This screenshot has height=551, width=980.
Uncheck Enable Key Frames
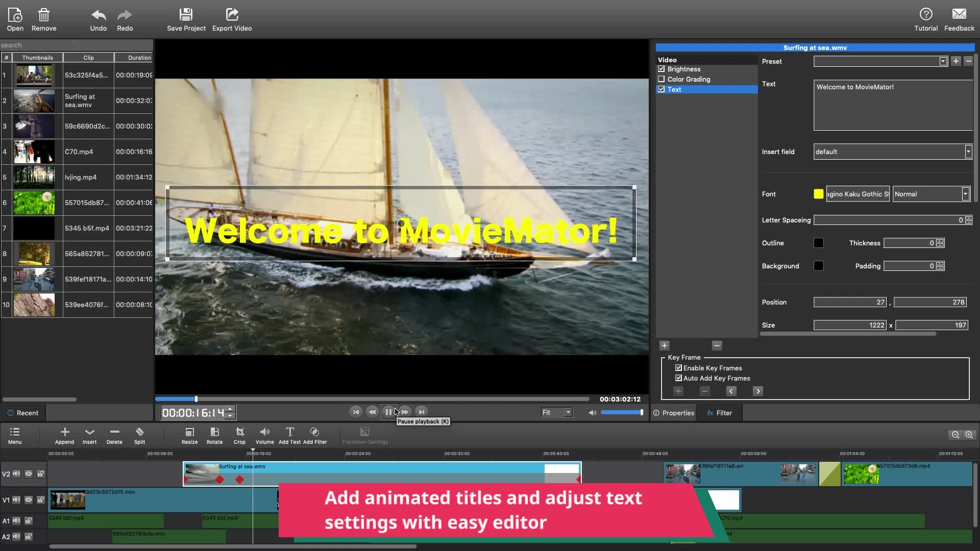[x=678, y=368]
